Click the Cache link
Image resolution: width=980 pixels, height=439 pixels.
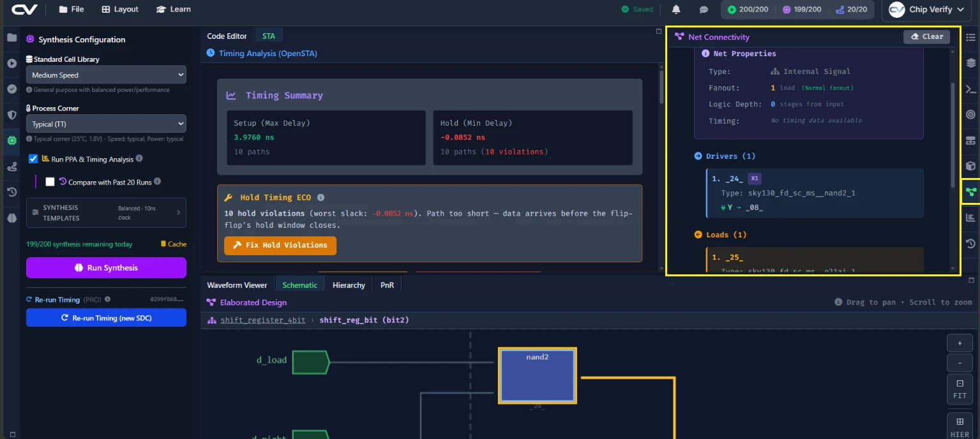173,244
